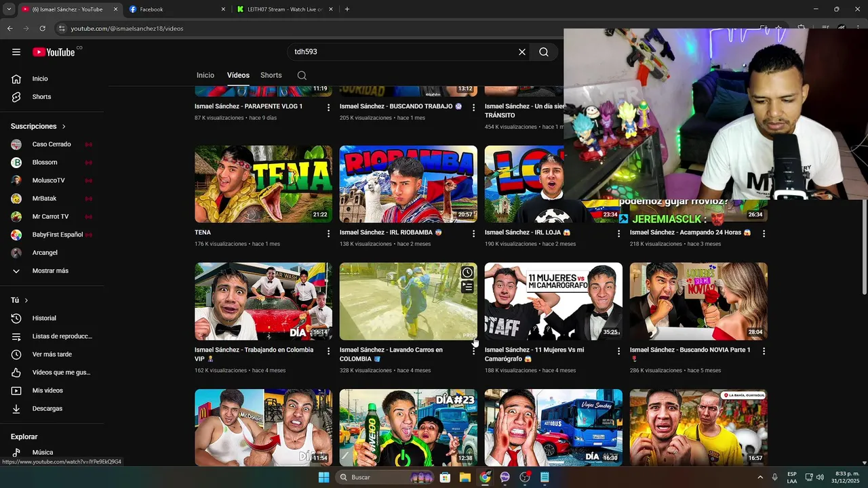
Task: Switch to the Inicio channel tab
Action: (205, 75)
